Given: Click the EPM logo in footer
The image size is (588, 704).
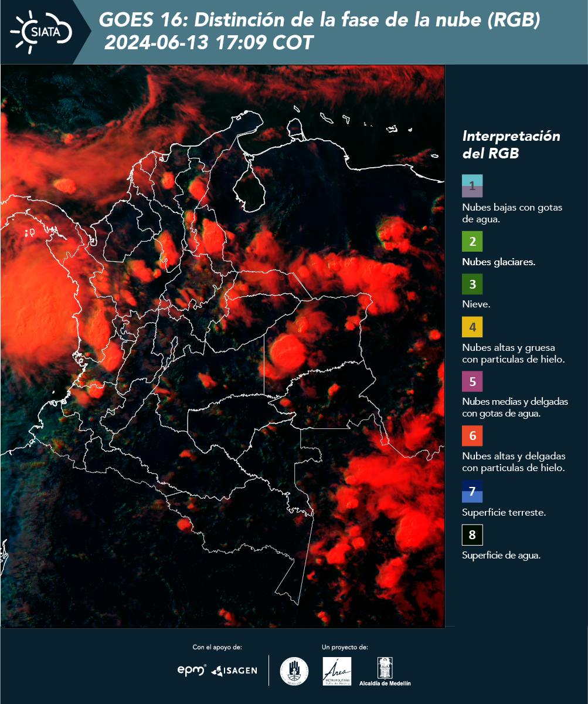Looking at the screenshot, I should tap(192, 670).
